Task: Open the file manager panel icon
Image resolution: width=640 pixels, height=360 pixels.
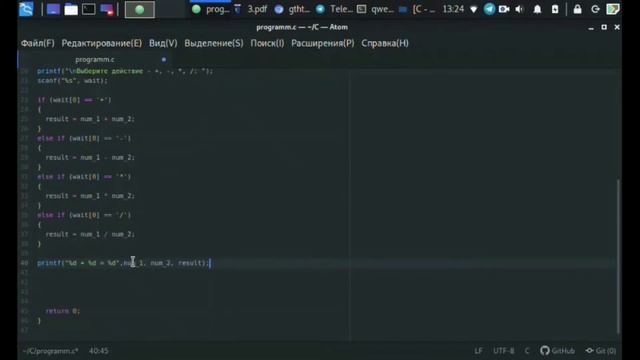Action: pos(71,9)
